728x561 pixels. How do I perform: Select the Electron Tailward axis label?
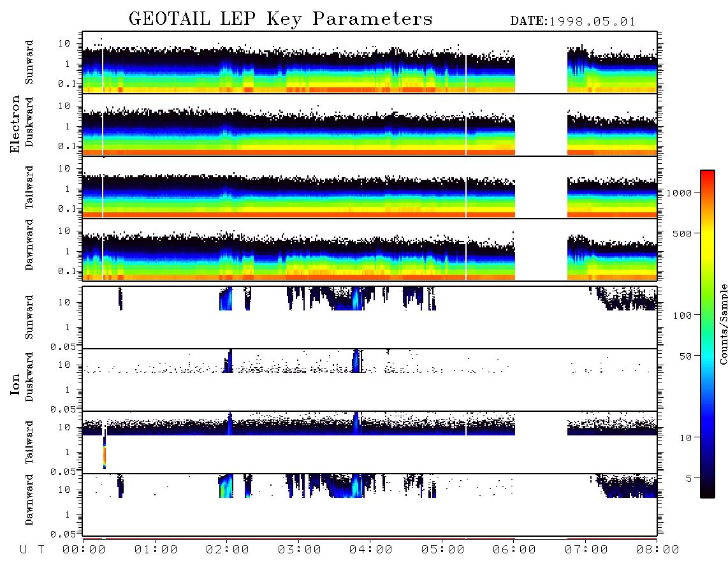click(x=29, y=187)
